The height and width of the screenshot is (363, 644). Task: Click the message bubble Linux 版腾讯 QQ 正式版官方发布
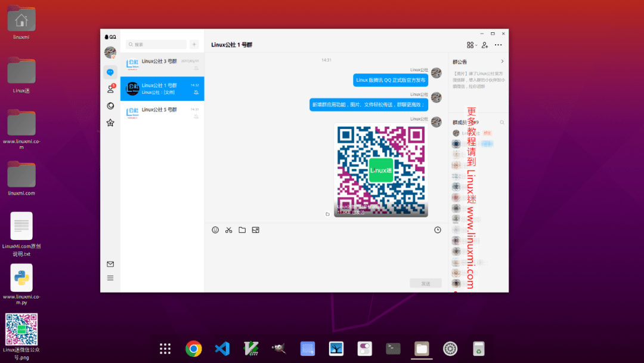pos(391,80)
